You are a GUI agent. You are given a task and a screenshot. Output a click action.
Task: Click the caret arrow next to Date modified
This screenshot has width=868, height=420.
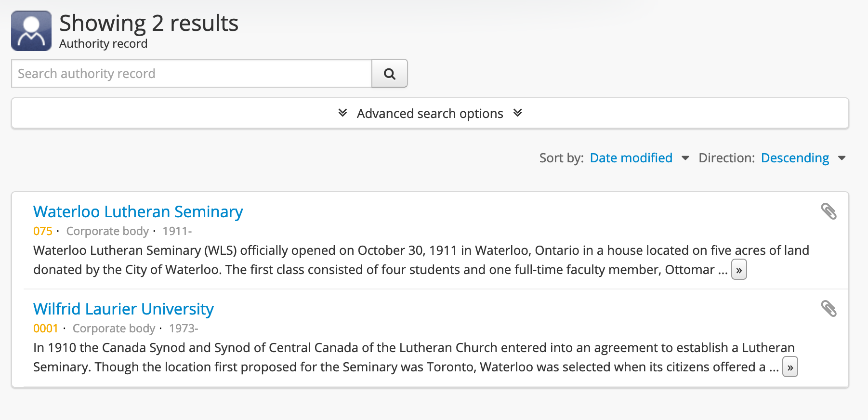click(685, 158)
